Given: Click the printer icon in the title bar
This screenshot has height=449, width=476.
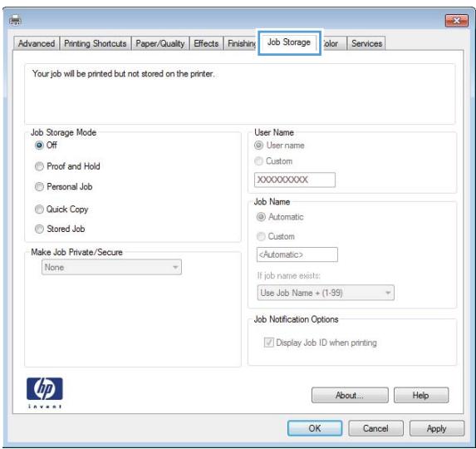Looking at the screenshot, I should point(15,20).
